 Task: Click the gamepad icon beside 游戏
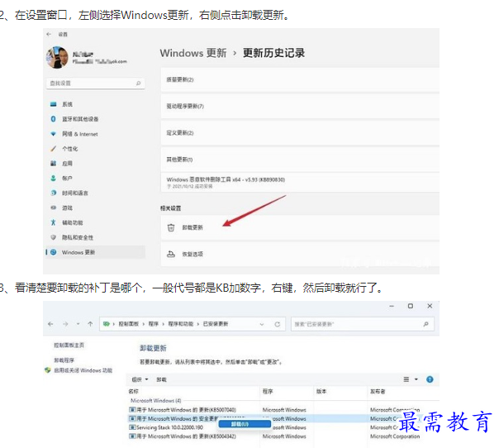coord(53,207)
